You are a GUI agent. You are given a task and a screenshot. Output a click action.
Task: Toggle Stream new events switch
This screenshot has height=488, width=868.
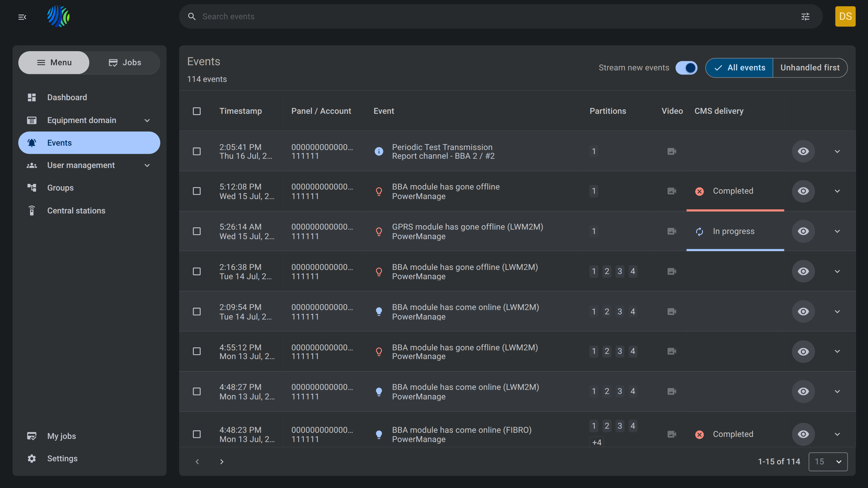pos(686,68)
